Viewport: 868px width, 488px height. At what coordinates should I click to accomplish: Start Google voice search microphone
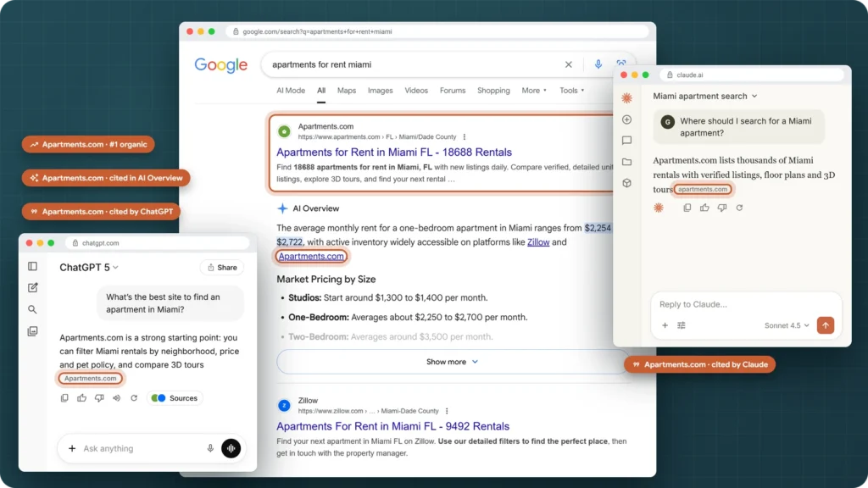click(x=598, y=64)
